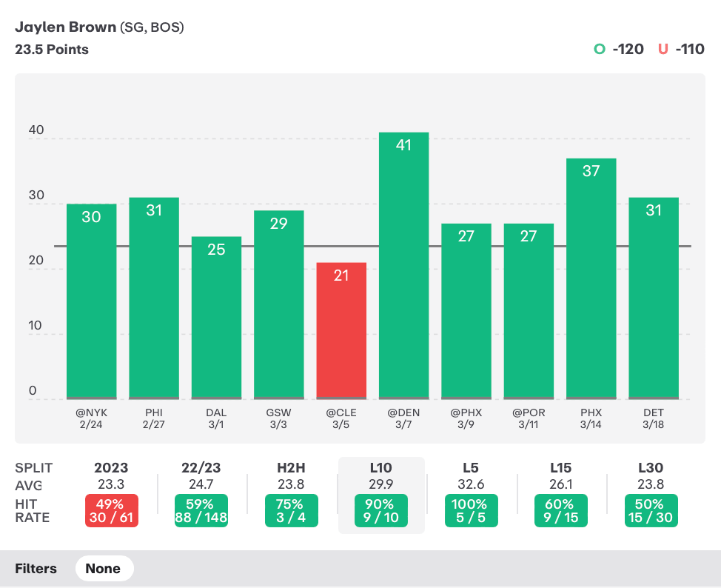Click the y-axis label 30
Image resolution: width=721 pixels, height=588 pixels.
point(36,195)
